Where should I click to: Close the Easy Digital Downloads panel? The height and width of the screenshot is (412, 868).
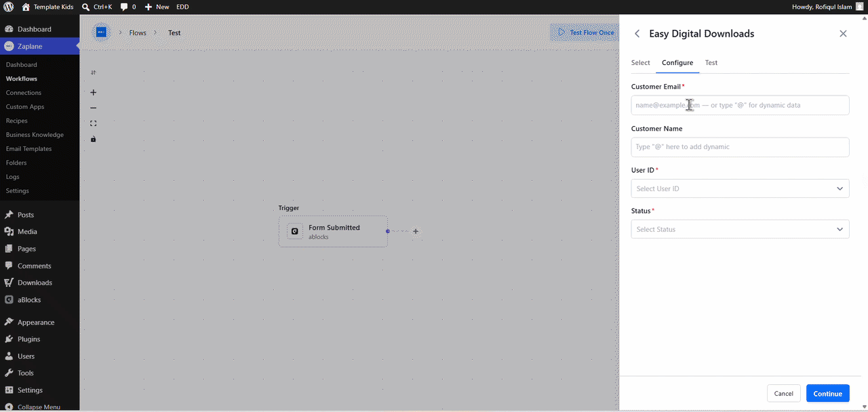[843, 33]
